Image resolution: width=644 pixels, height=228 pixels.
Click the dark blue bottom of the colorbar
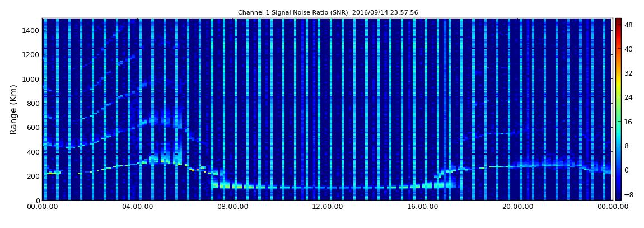(x=618, y=197)
